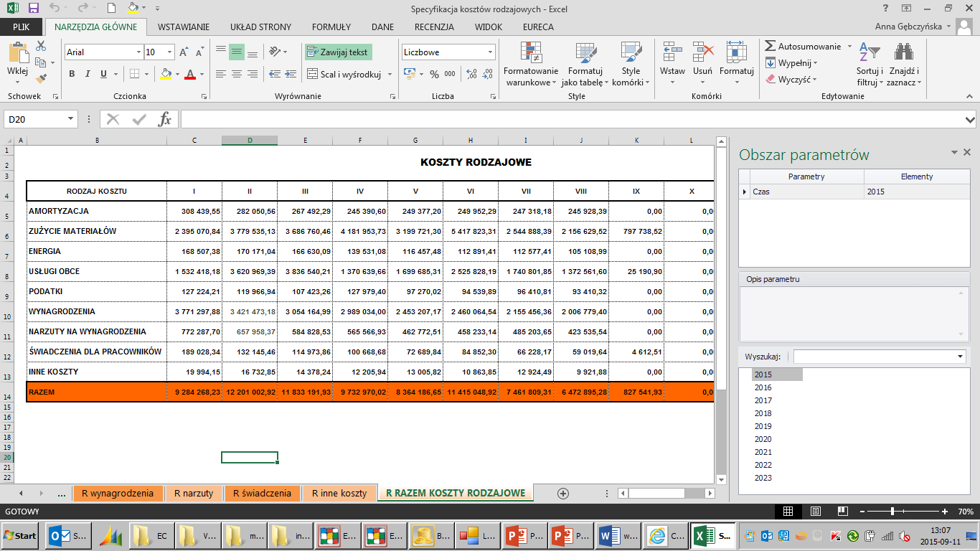Click the Undo arrow in title bar
Screen dimensions: 980x551
(55, 9)
